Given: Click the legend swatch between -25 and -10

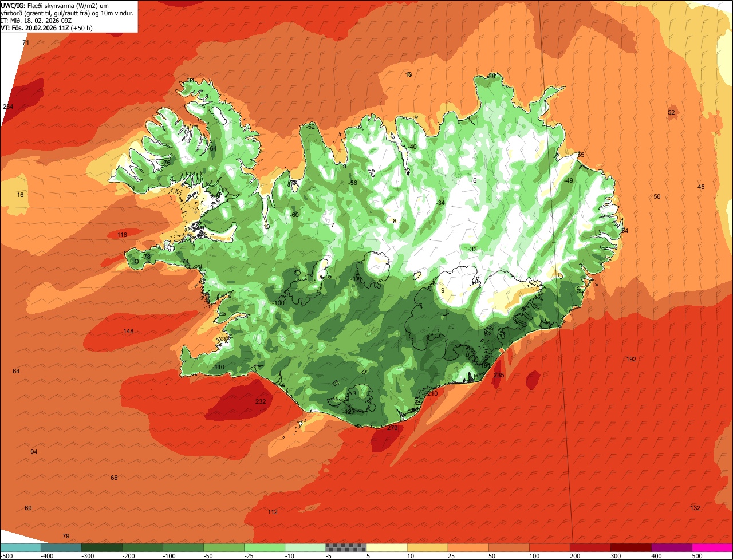Looking at the screenshot, I should [x=265, y=547].
